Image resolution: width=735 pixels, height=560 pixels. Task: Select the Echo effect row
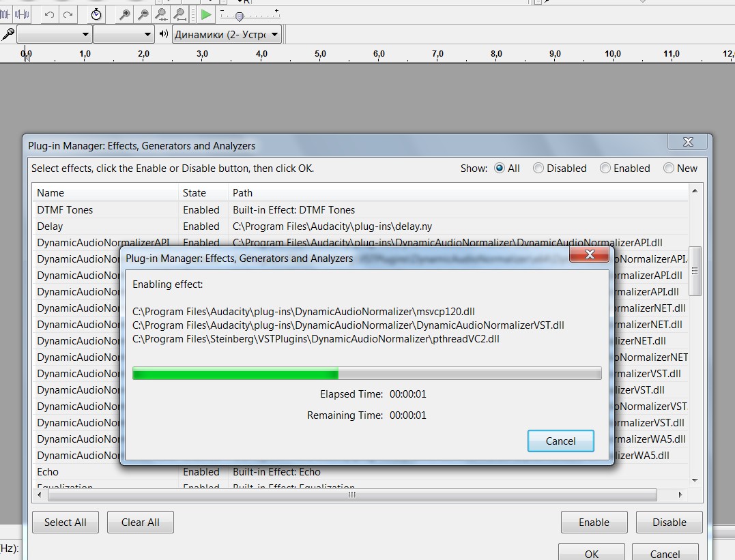pos(360,472)
